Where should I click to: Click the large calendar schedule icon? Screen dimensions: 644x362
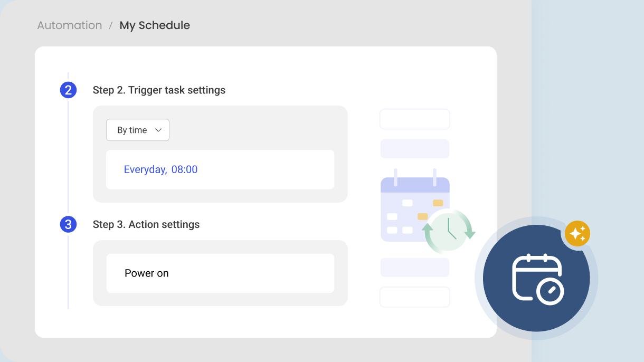point(536,278)
